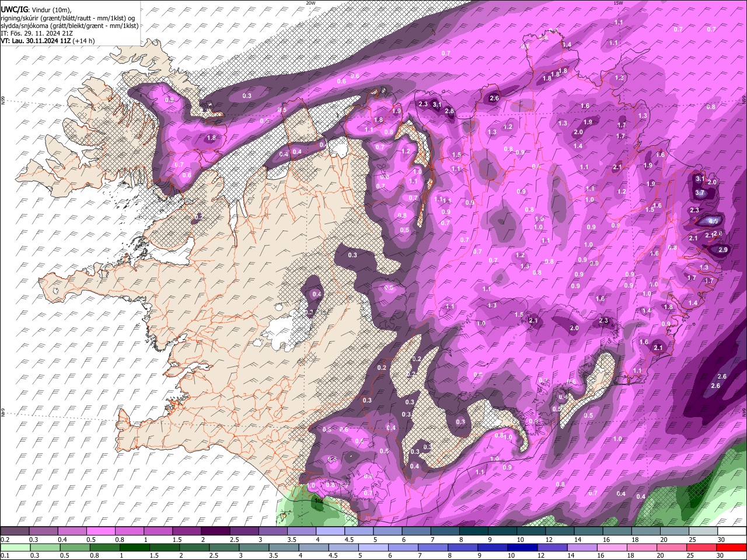The image size is (747, 560).
Task: Click the 2.9 value on the map
Action: tap(723, 250)
